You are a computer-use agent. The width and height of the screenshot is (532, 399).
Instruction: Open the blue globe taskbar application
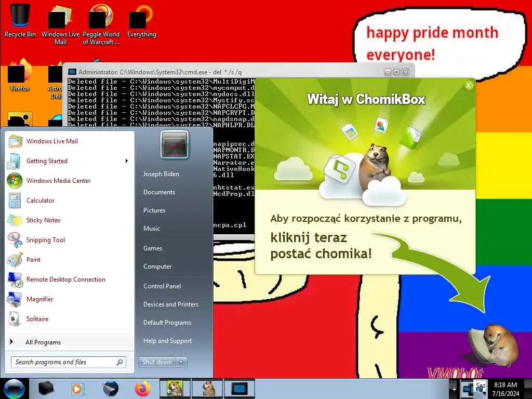point(111,389)
